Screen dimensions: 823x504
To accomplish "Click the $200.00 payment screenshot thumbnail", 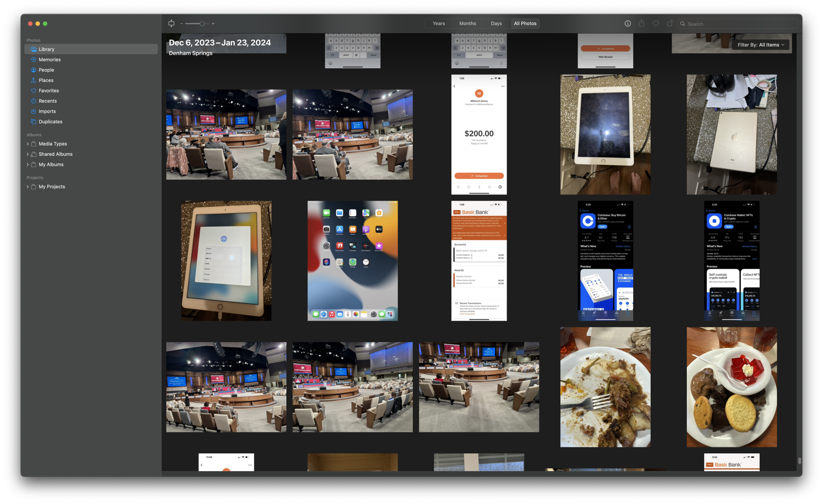I will [x=479, y=134].
